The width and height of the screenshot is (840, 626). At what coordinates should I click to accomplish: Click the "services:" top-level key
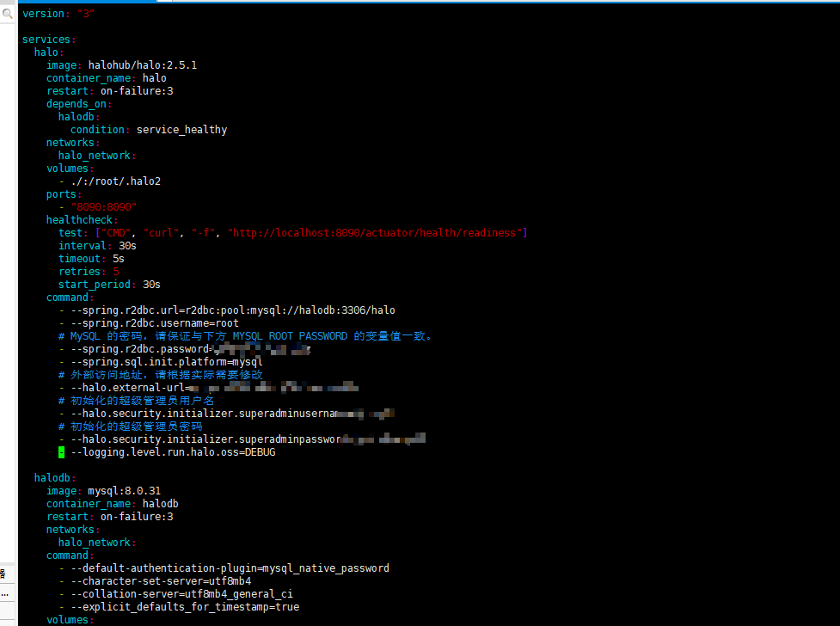pos(49,40)
